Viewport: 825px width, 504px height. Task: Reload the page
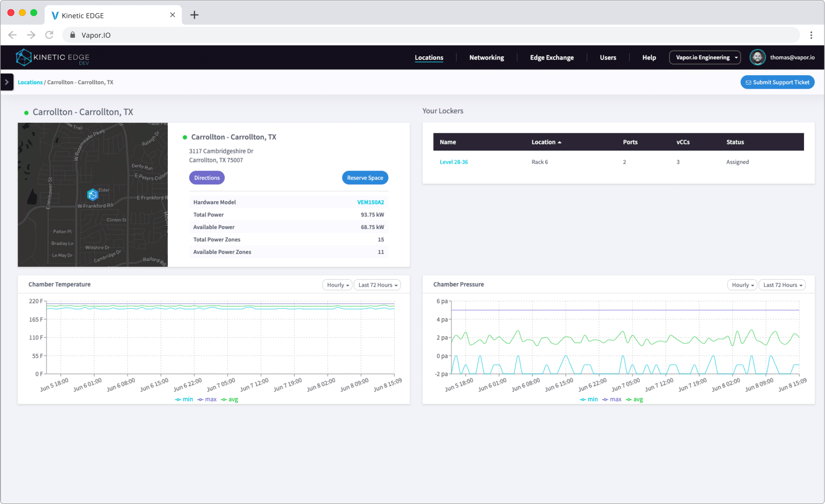50,35
